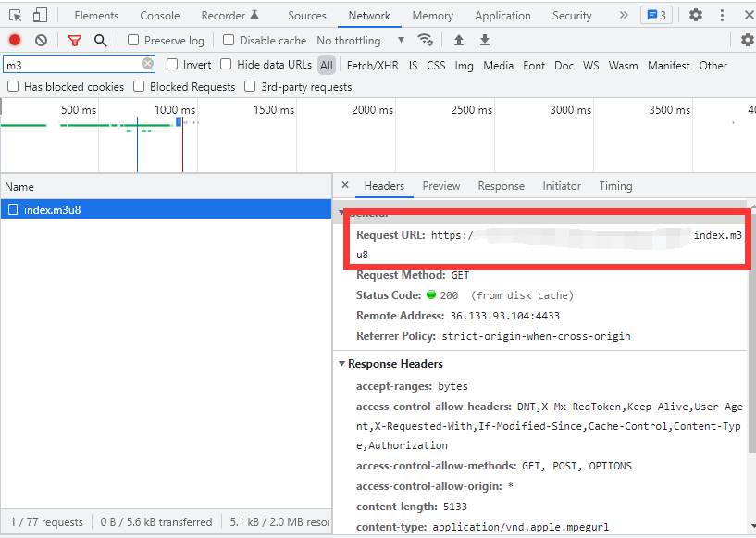This screenshot has height=538, width=756.
Task: Open the Memory tab
Action: click(x=432, y=16)
